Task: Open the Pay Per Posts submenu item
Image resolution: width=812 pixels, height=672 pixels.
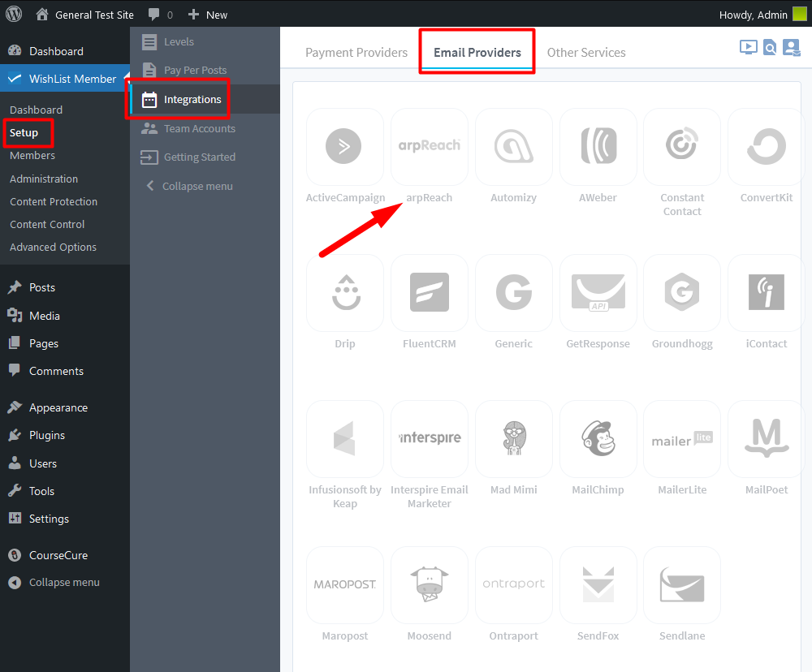Action: point(205,70)
